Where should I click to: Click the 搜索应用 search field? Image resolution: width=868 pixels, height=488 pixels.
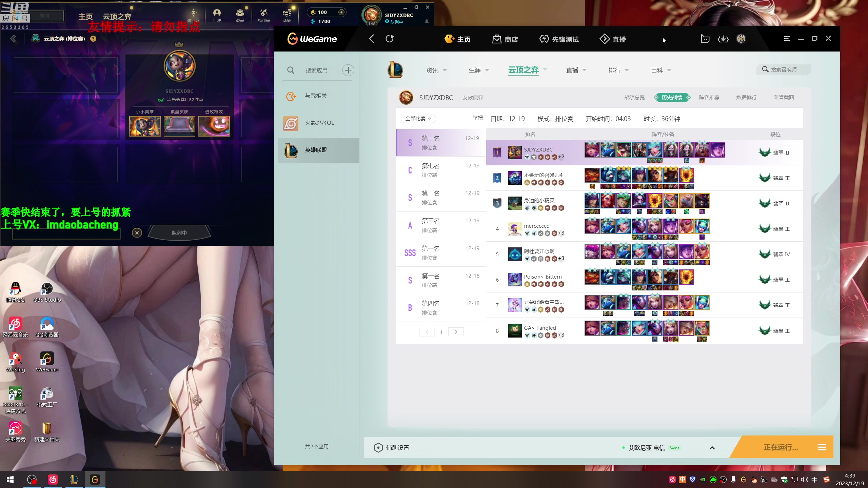point(316,70)
